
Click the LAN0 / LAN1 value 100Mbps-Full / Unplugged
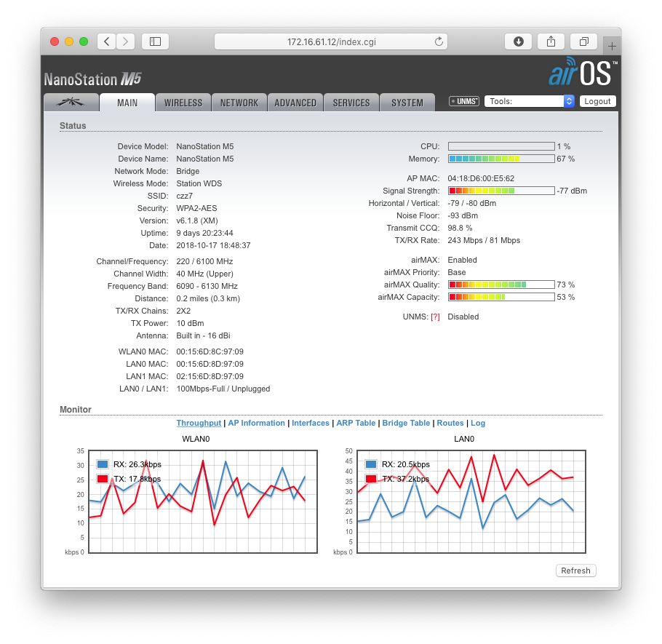[x=223, y=389]
